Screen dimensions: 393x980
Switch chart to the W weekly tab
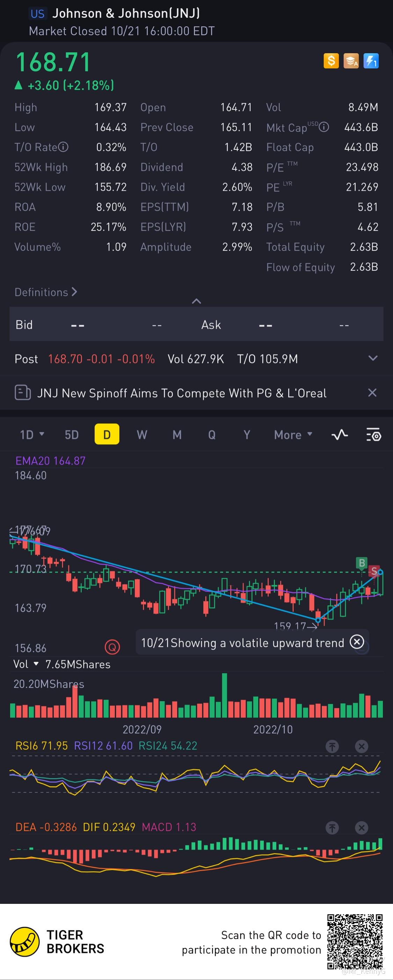coord(142,434)
